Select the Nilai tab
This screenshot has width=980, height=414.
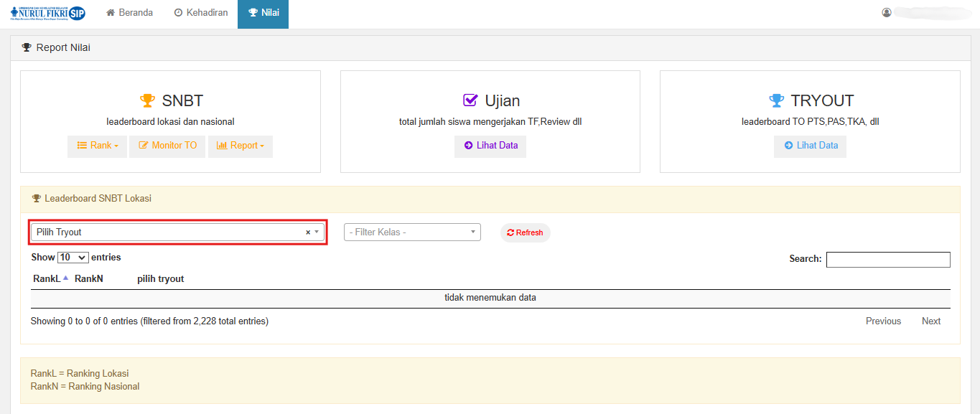pos(263,13)
